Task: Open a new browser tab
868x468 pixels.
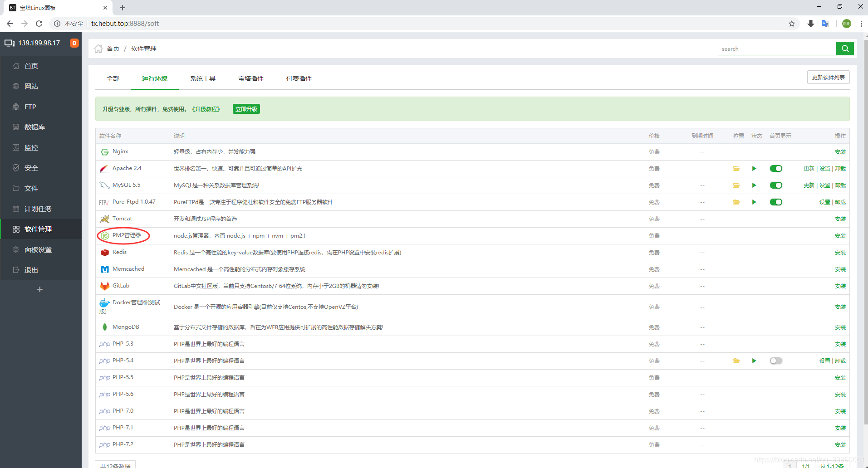Action: click(123, 8)
